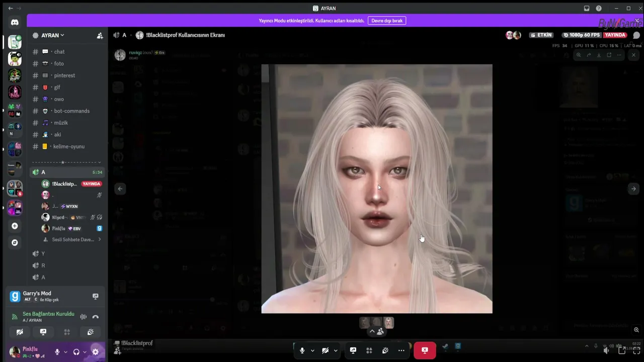Mute microphone in the user panel
The width and height of the screenshot is (644, 362).
pos(57,352)
